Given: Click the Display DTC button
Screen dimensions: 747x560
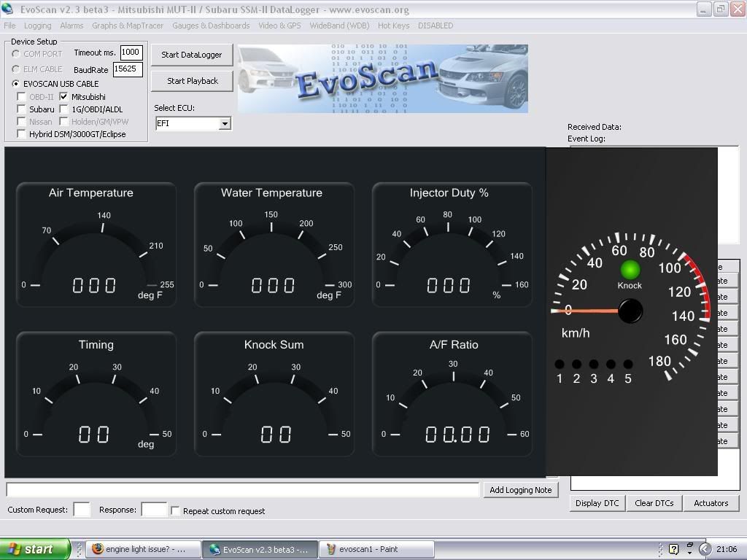Looking at the screenshot, I should [597, 503].
